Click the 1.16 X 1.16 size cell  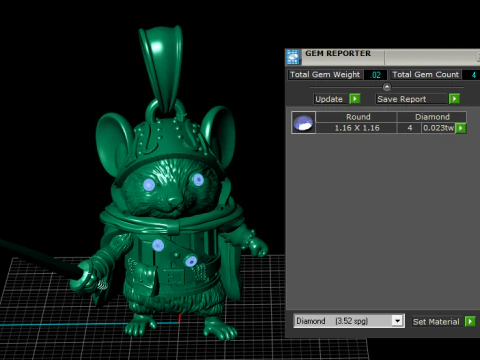(x=357, y=128)
